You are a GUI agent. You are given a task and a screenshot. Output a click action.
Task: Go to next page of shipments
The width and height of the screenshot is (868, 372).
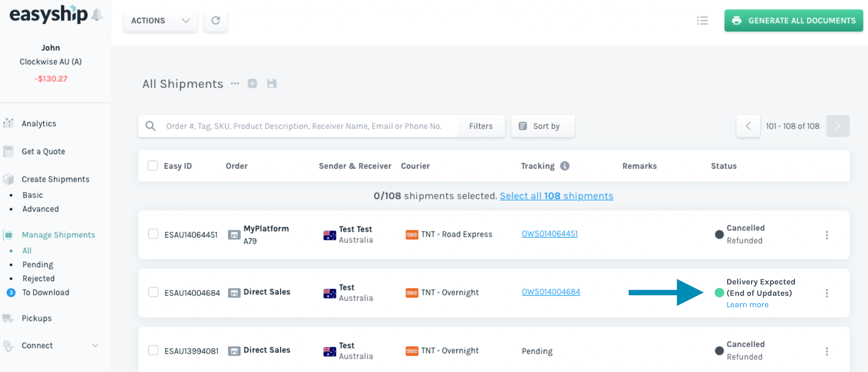pyautogui.click(x=838, y=126)
